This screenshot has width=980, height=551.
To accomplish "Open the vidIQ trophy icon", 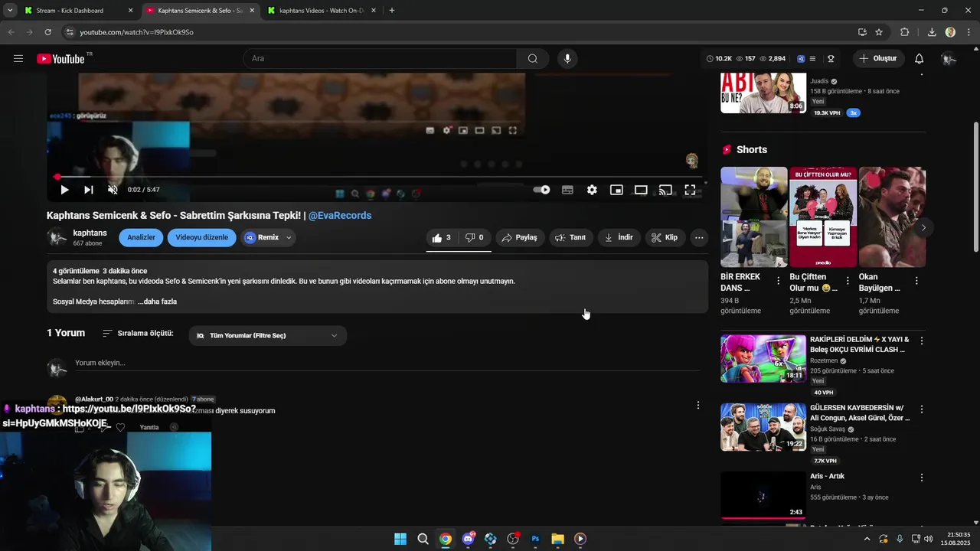I will click(x=831, y=59).
